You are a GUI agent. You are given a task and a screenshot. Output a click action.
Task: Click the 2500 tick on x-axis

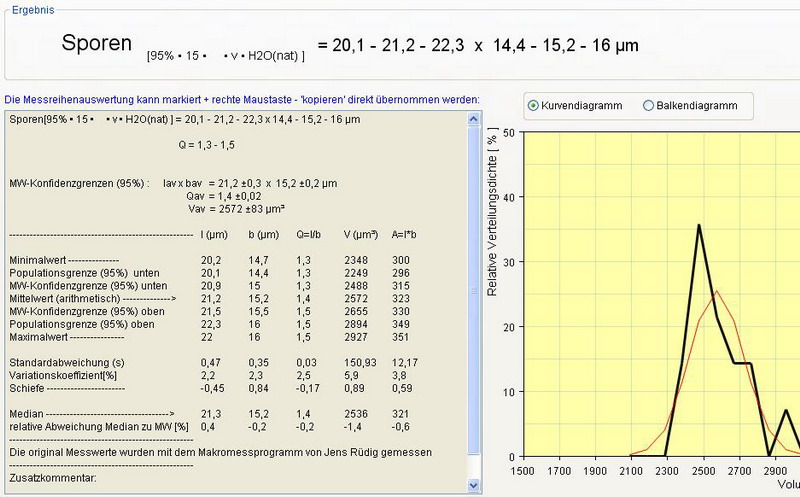[x=702, y=471]
